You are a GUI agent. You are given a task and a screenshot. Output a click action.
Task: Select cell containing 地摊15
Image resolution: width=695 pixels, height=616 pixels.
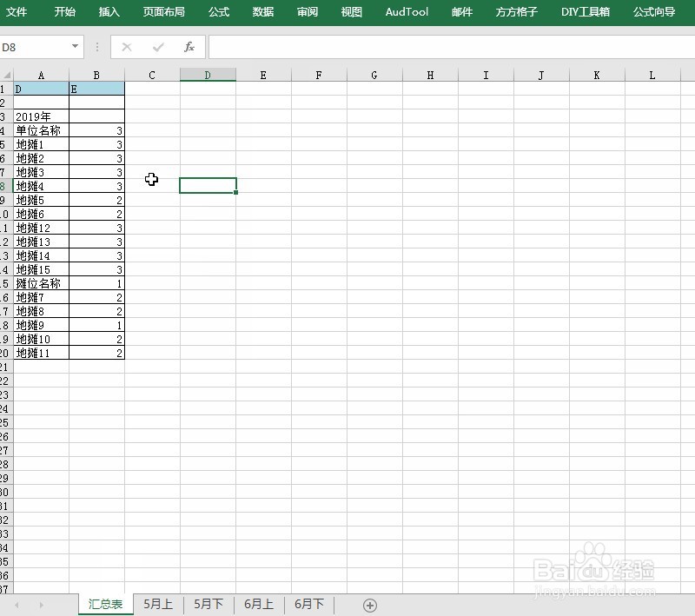tap(41, 269)
